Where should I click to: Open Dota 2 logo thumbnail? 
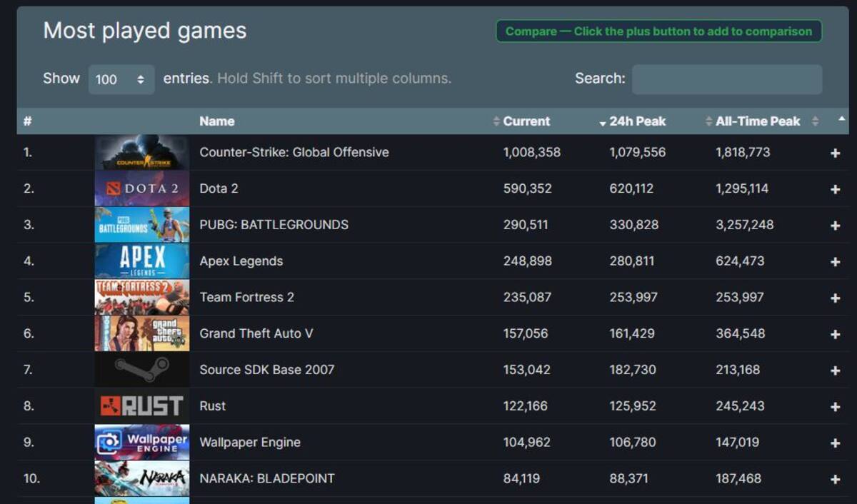[x=142, y=188]
